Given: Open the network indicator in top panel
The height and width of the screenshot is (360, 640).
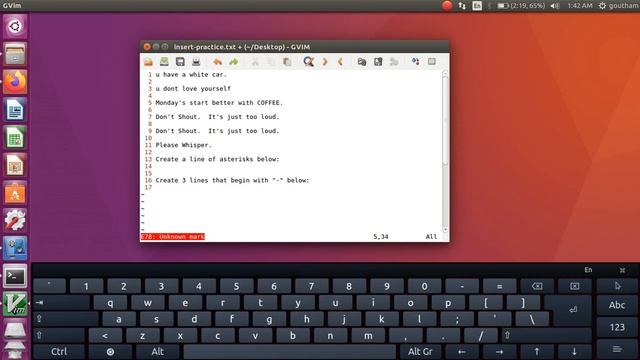Looking at the screenshot, I should point(462,6).
